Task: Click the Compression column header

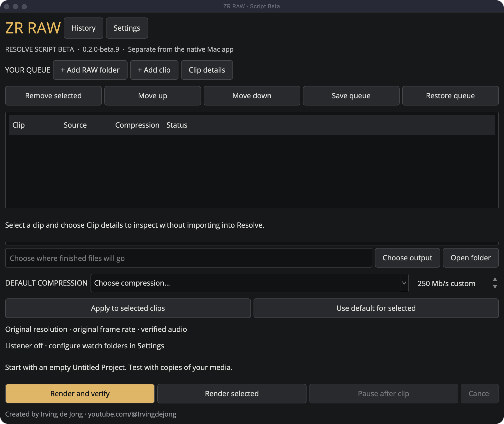Action: click(x=137, y=125)
